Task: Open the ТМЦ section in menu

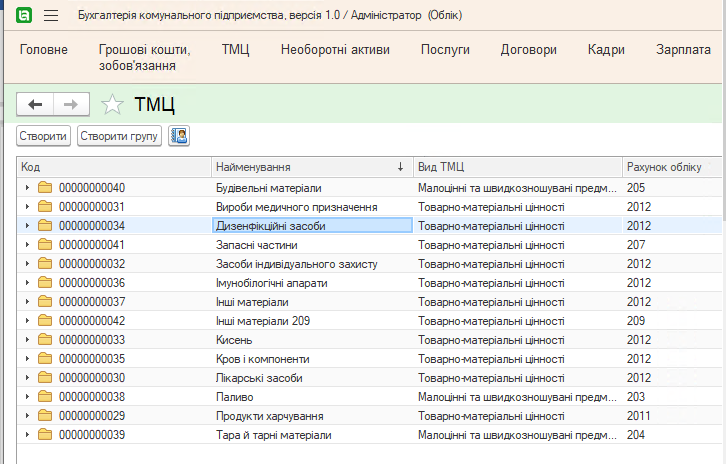Action: tap(236, 50)
